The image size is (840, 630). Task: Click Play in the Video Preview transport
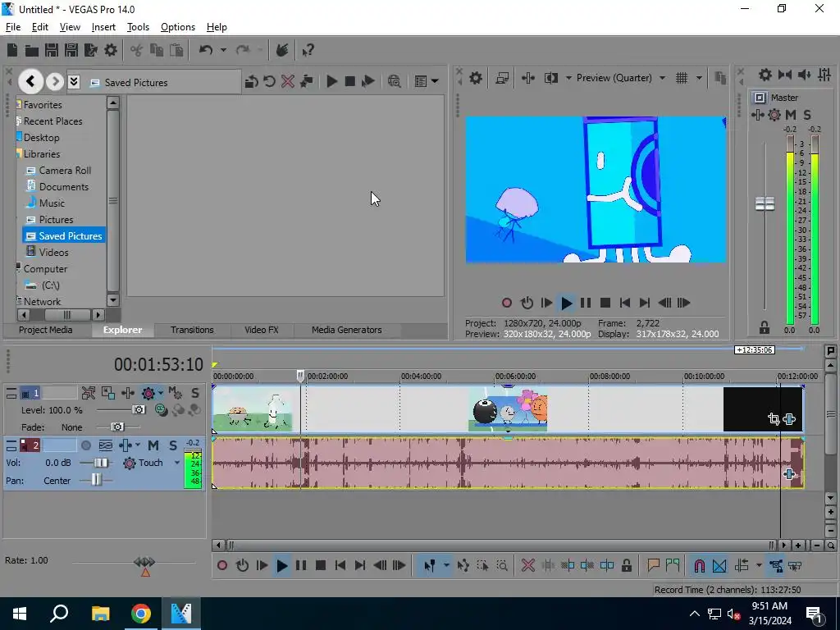pyautogui.click(x=566, y=304)
